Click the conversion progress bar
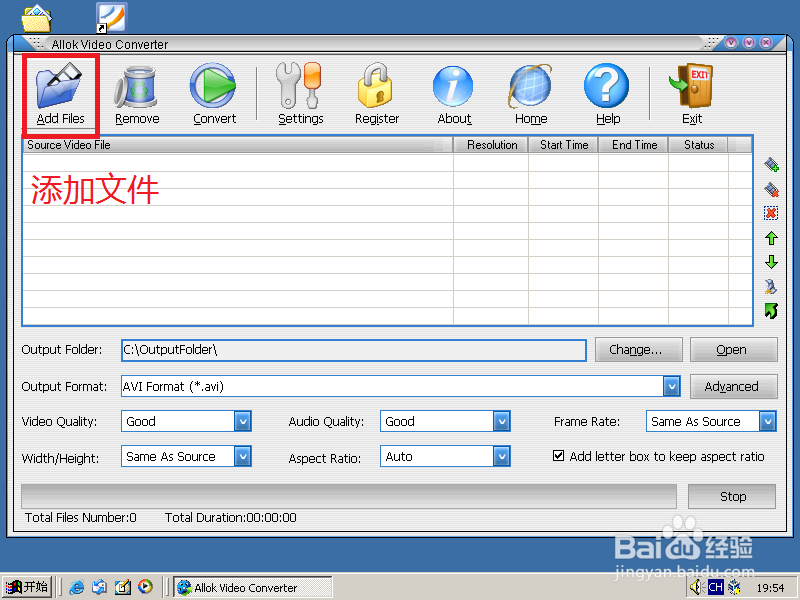 pos(350,496)
